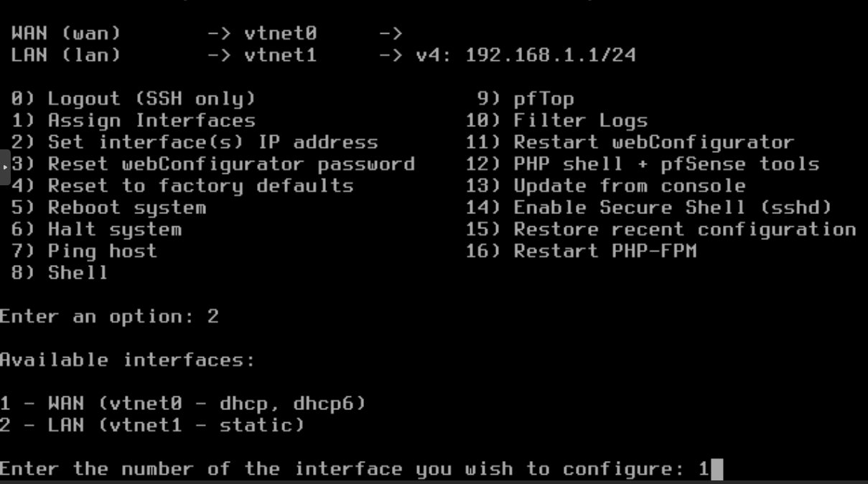Click 'Update from console' option
This screenshot has height=484, width=868.
pyautogui.click(x=629, y=186)
